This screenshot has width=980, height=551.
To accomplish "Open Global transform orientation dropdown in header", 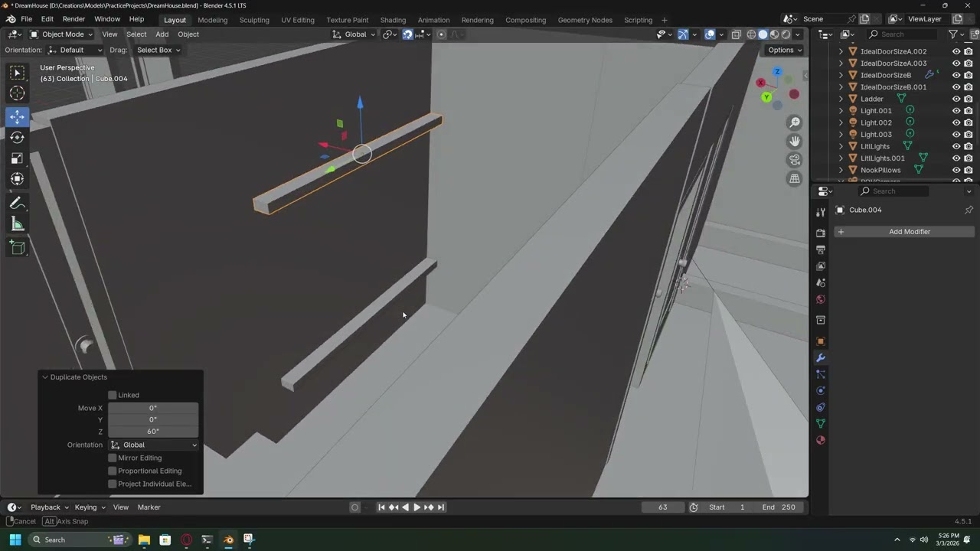I will (x=354, y=34).
